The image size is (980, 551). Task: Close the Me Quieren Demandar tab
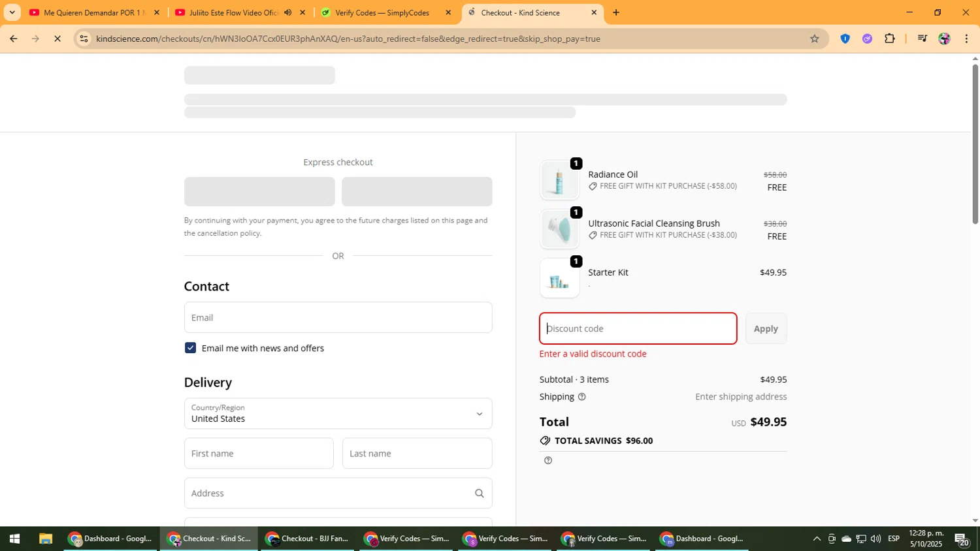coord(156,12)
